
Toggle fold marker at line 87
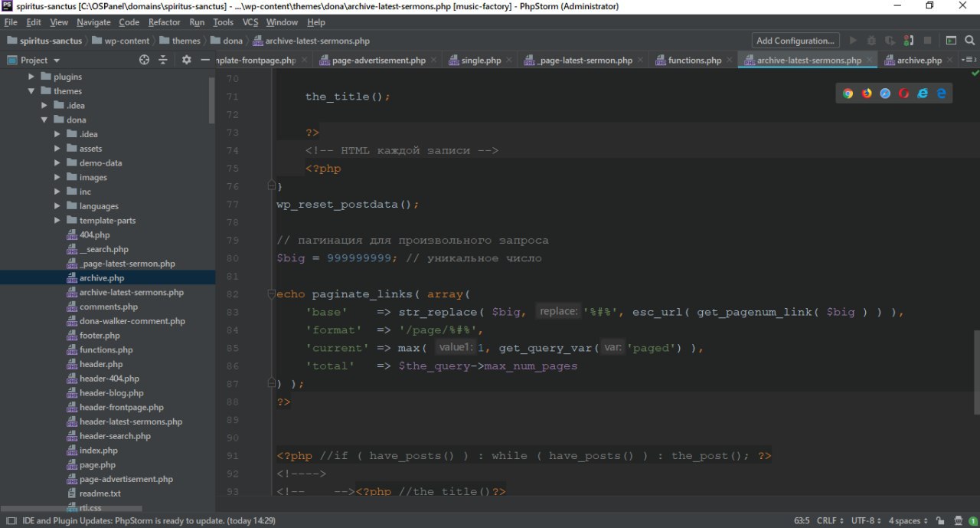(271, 382)
